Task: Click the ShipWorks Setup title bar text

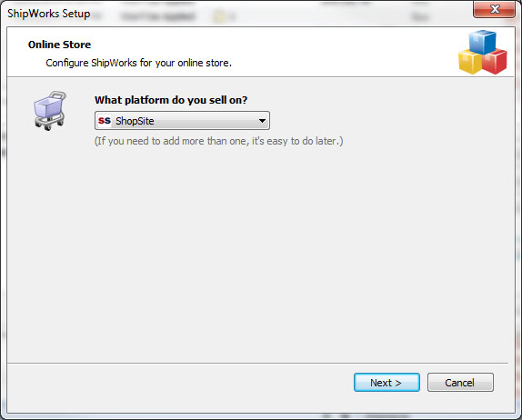Action: pyautogui.click(x=49, y=14)
